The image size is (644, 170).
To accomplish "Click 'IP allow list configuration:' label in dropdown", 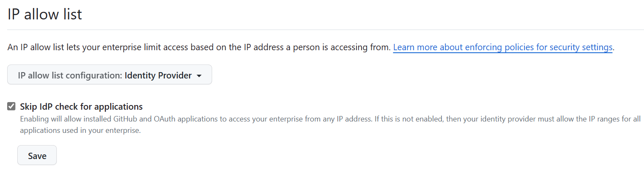I will pyautogui.click(x=70, y=76).
